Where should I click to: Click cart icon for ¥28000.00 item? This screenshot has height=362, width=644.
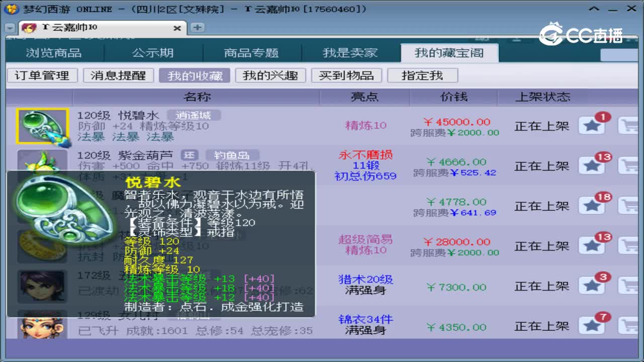(x=629, y=246)
